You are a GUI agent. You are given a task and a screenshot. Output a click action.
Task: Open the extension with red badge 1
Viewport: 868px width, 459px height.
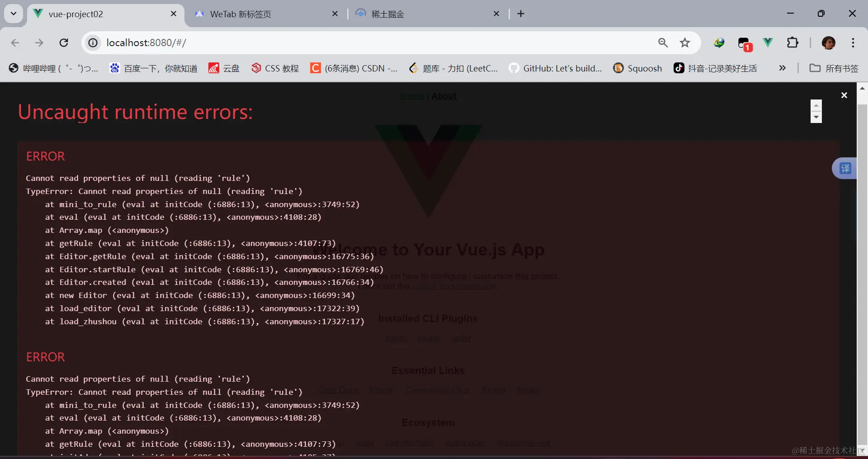[x=744, y=43]
